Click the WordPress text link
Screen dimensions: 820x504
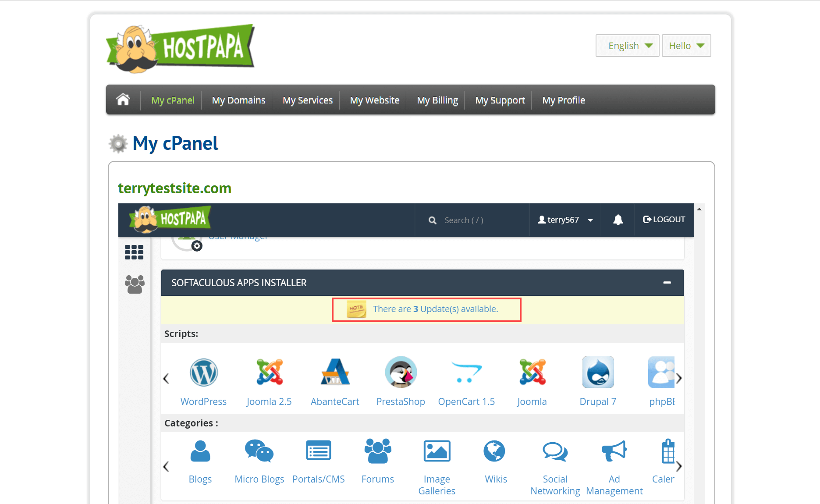[x=203, y=401]
